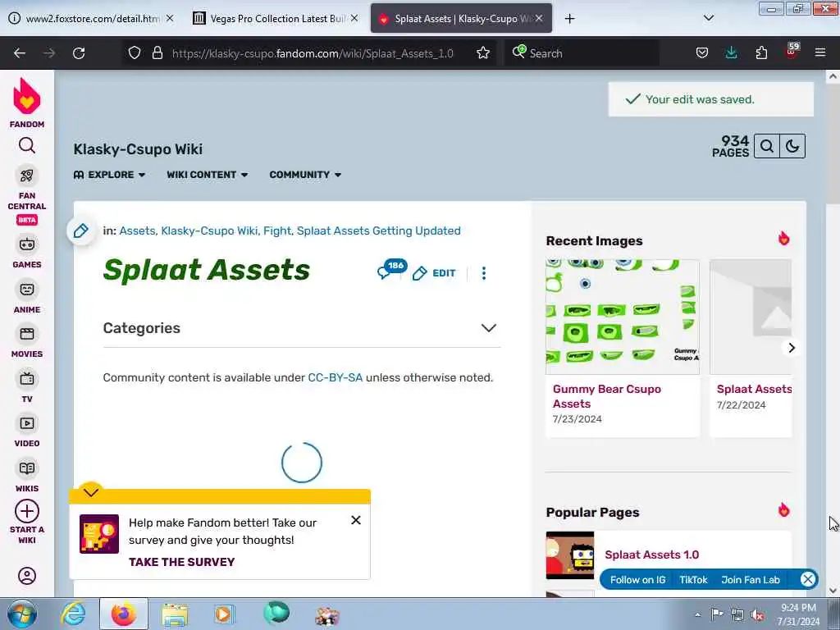Click the site padlock security icon
The image size is (840, 630).
pos(157,53)
